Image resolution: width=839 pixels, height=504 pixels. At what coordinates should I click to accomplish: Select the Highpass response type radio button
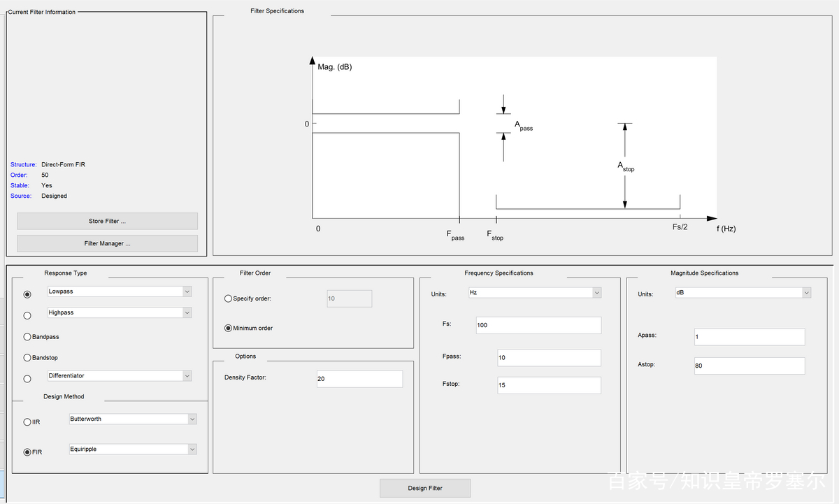click(x=27, y=315)
